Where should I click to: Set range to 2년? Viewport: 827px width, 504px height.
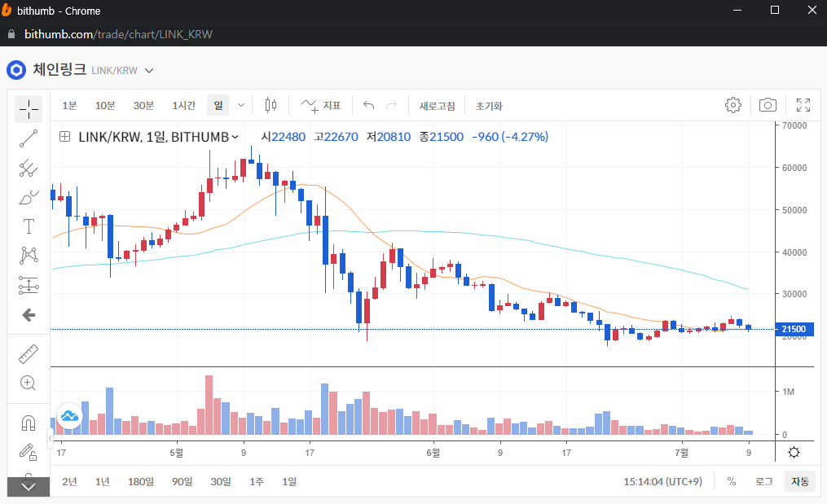69,481
